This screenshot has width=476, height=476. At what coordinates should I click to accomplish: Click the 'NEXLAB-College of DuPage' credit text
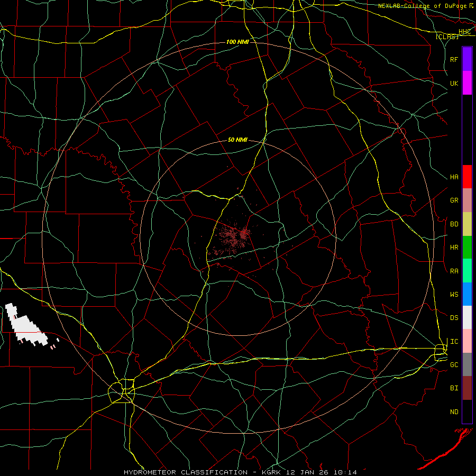[x=423, y=6]
